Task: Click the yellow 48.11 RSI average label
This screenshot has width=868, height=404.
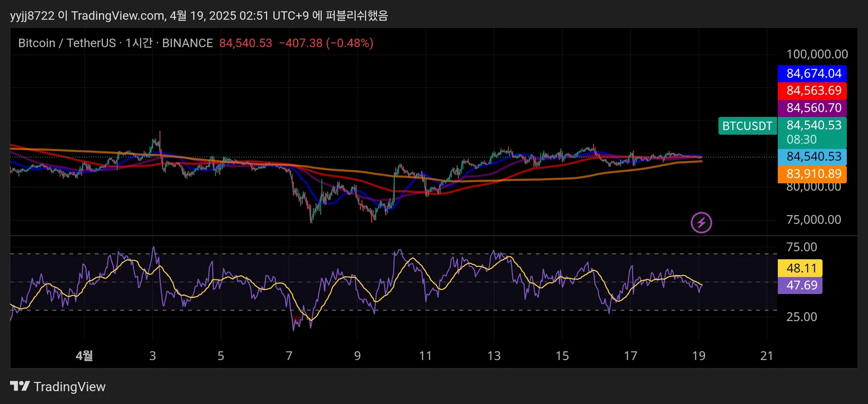Action: point(800,268)
